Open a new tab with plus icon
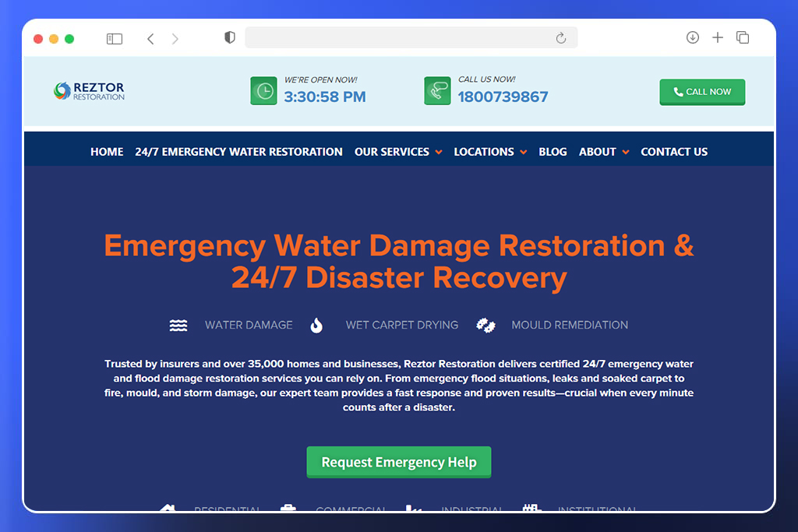Screen dimensions: 798x532 pos(718,37)
